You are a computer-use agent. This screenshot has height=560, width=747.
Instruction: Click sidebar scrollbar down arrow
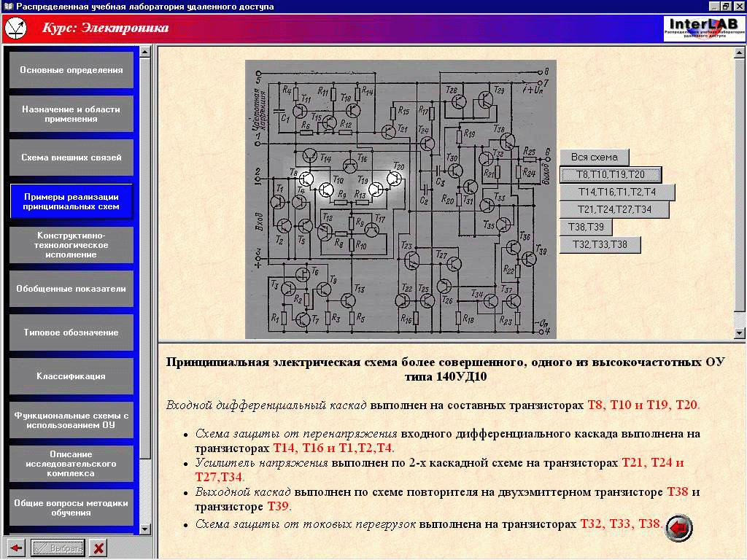click(145, 529)
